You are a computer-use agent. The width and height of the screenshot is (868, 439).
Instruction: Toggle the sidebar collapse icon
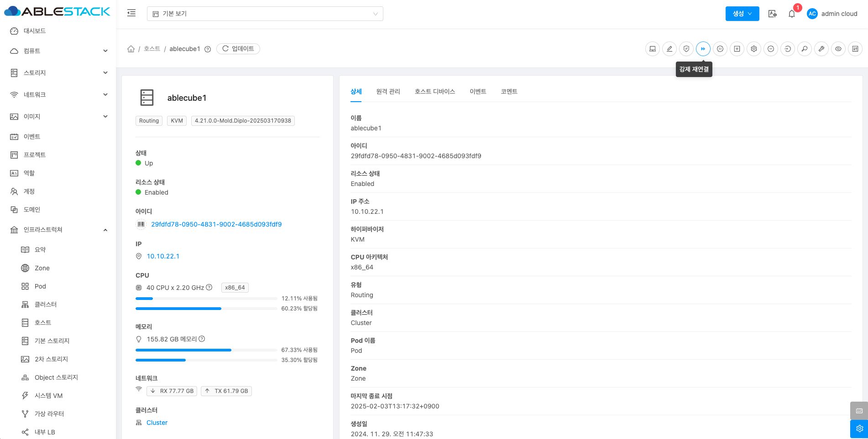pyautogui.click(x=131, y=13)
